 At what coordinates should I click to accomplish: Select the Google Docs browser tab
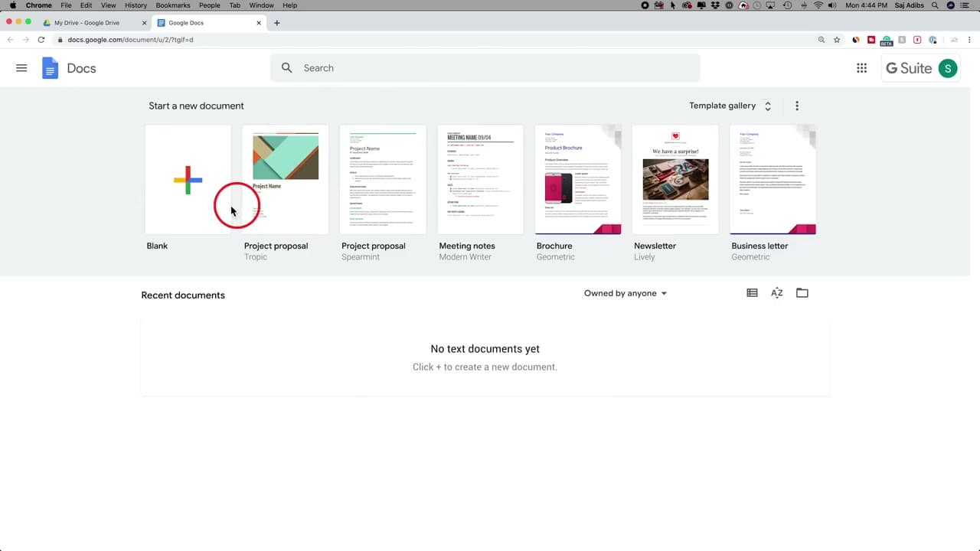tap(208, 23)
